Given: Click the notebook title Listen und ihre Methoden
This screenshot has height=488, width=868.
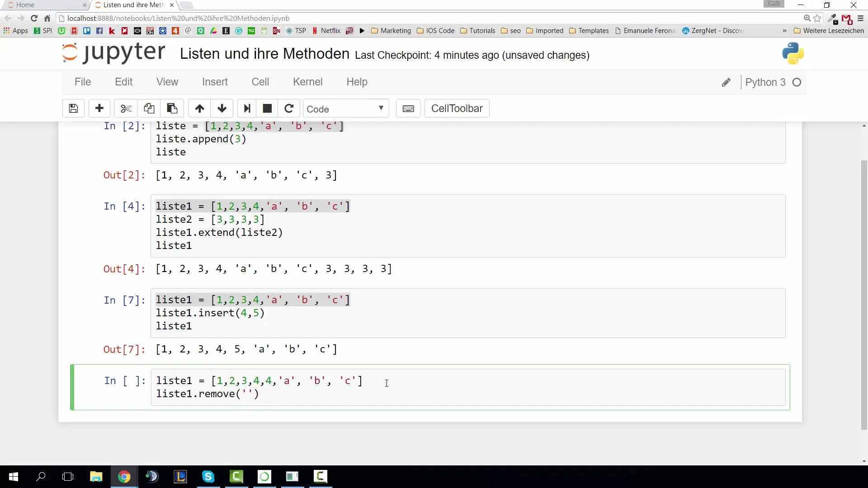Looking at the screenshot, I should [264, 54].
